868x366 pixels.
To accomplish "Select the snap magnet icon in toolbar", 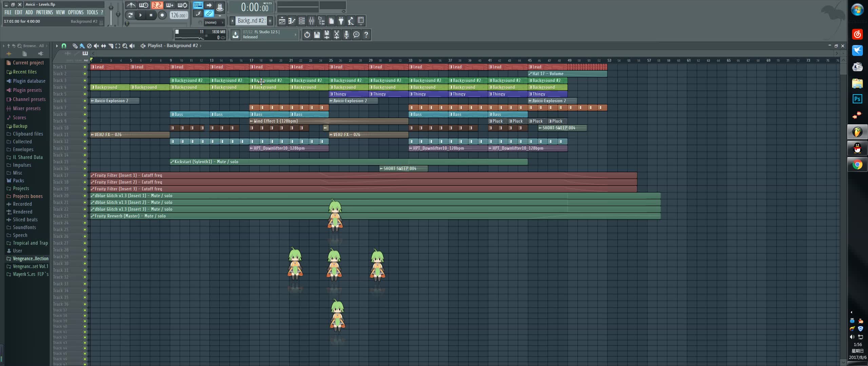I will (x=63, y=45).
